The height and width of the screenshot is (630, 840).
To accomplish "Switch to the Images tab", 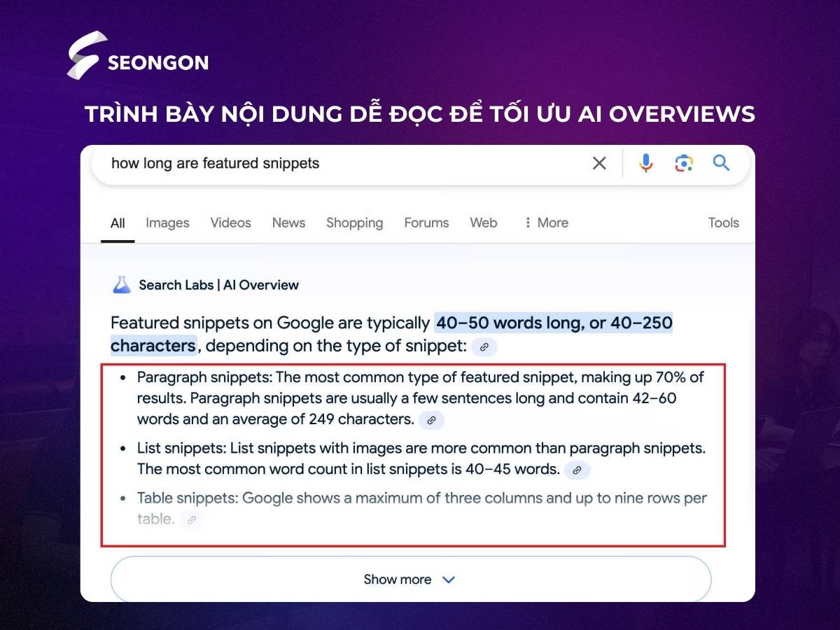I will point(167,223).
